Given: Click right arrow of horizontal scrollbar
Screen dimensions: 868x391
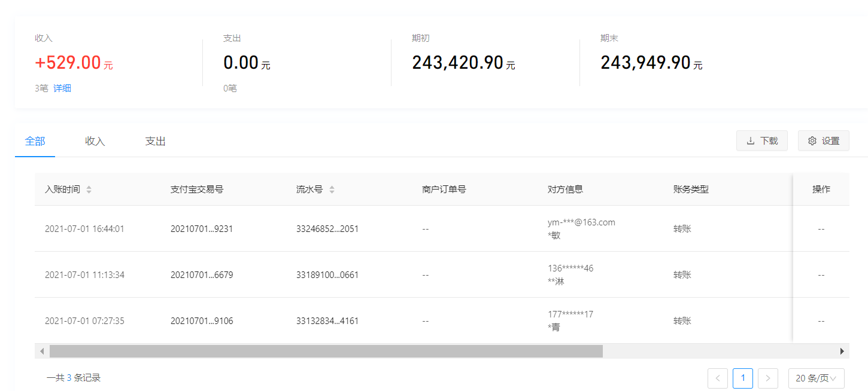Looking at the screenshot, I should tap(842, 351).
